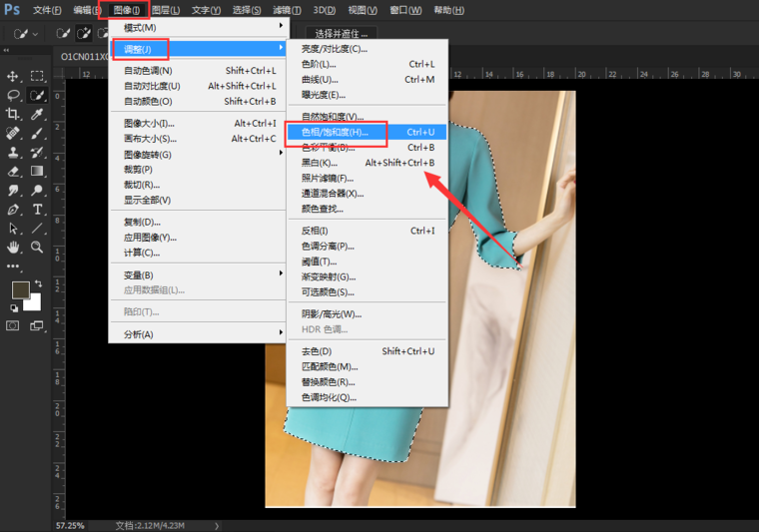The width and height of the screenshot is (759, 532).
Task: Choose 曲线(U) adjustment
Action: tap(367, 79)
